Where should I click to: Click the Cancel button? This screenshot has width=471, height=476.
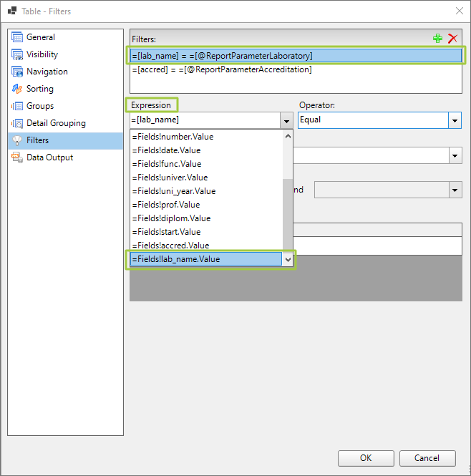click(x=427, y=458)
